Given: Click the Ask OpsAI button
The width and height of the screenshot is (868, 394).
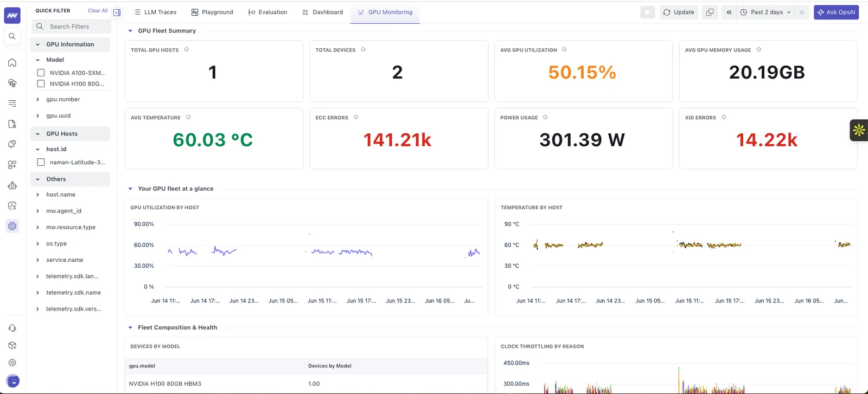Looking at the screenshot, I should pyautogui.click(x=836, y=12).
